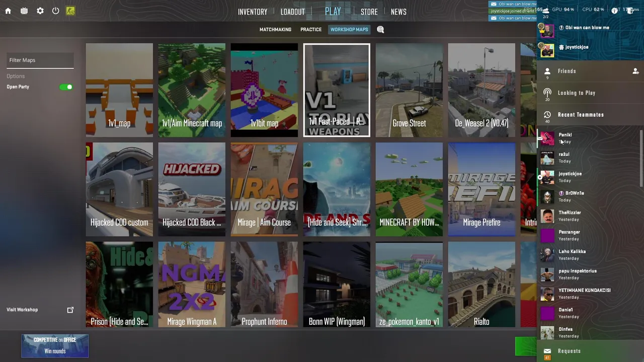
Task: Click Daniel purple avatar
Action: [x=547, y=313]
